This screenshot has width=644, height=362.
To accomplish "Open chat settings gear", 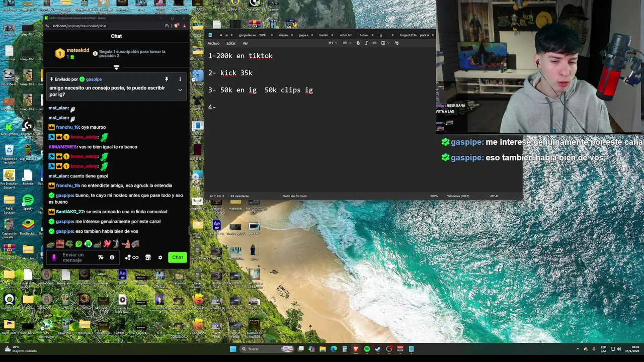I will point(160,257).
